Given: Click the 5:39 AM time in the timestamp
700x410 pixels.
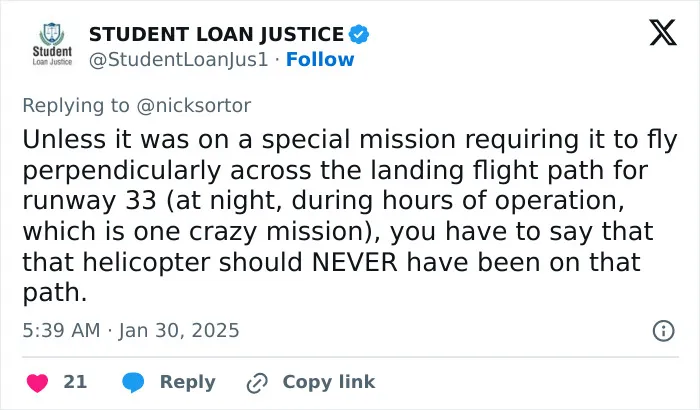Looking at the screenshot, I should pyautogui.click(x=61, y=331).
